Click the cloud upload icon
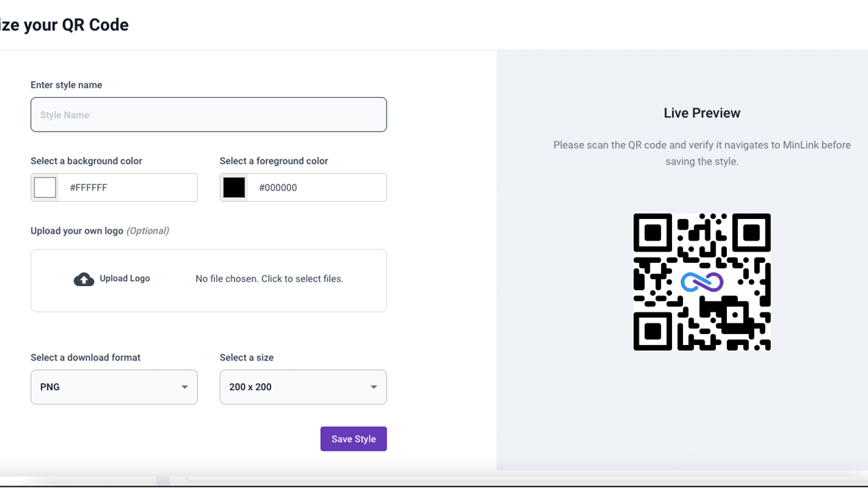The width and height of the screenshot is (868, 488). pyautogui.click(x=84, y=279)
